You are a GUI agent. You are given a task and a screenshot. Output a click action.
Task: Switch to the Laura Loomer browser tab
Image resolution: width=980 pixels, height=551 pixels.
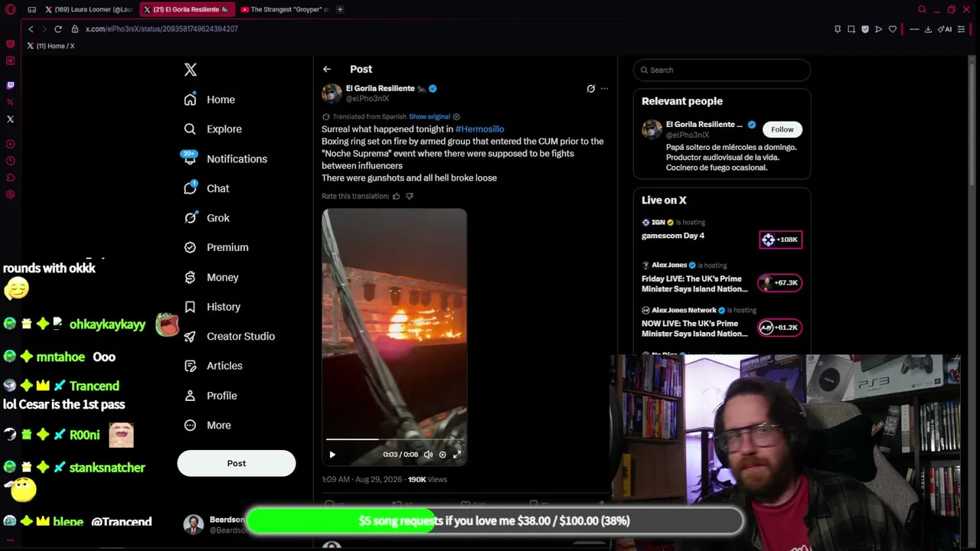pyautogui.click(x=89, y=9)
